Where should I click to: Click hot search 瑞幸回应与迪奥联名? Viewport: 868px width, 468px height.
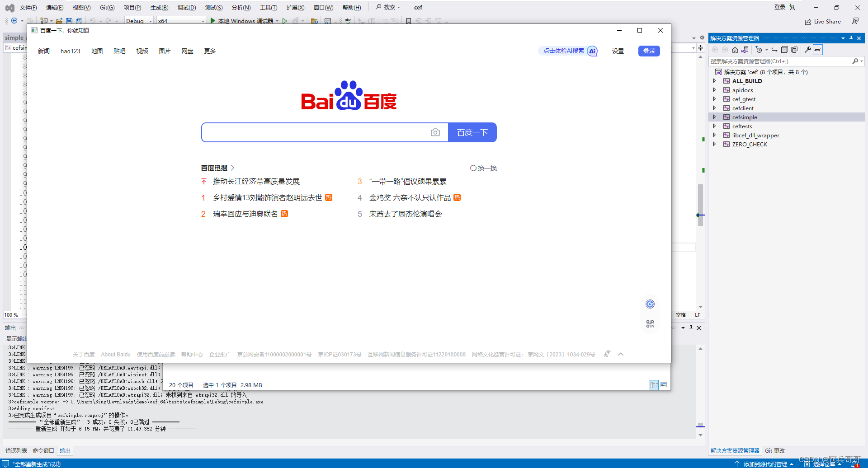(245, 214)
